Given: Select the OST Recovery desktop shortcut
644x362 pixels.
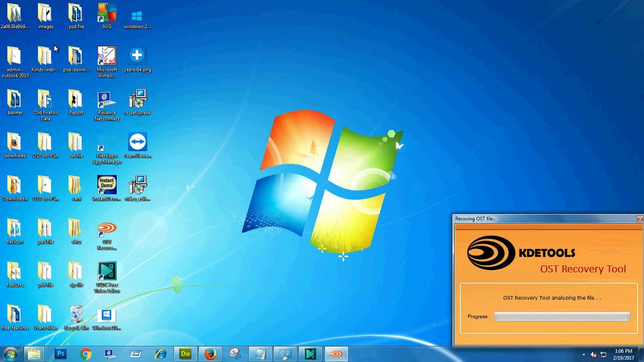Looking at the screenshot, I should (x=107, y=235).
